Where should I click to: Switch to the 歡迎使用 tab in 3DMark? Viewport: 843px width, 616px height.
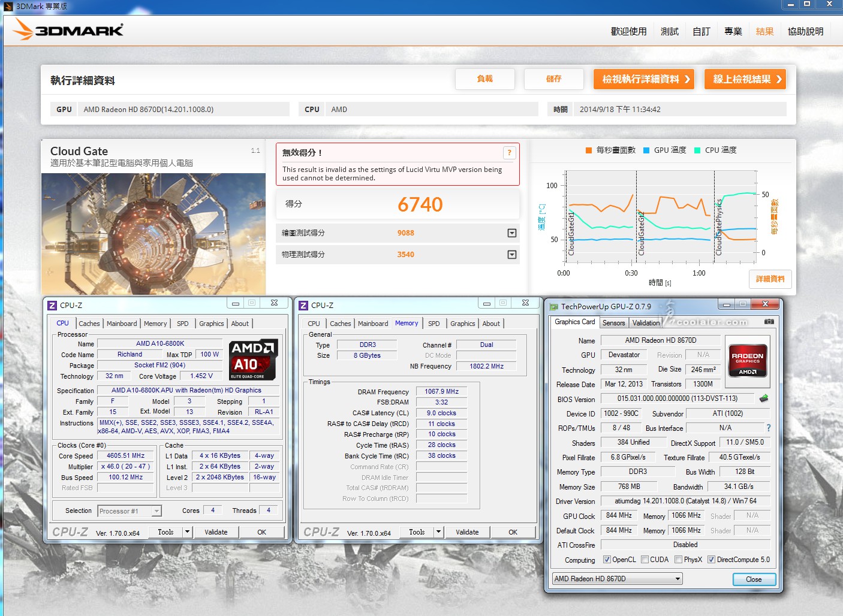[x=628, y=31]
